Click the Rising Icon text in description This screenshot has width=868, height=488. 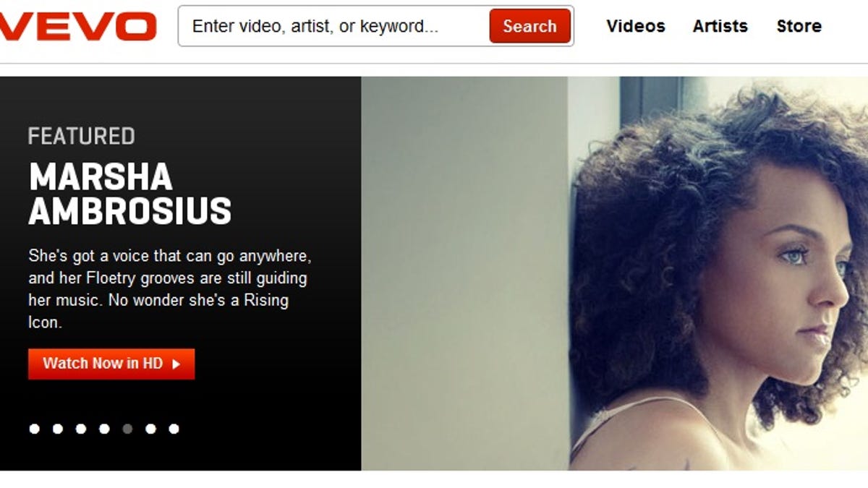[x=158, y=311]
